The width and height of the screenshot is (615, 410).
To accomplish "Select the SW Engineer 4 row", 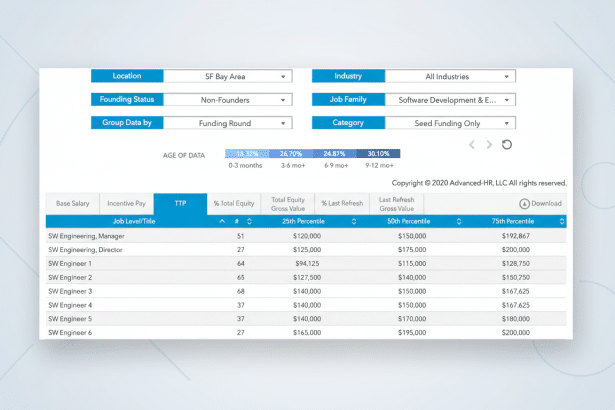I will 306,305.
